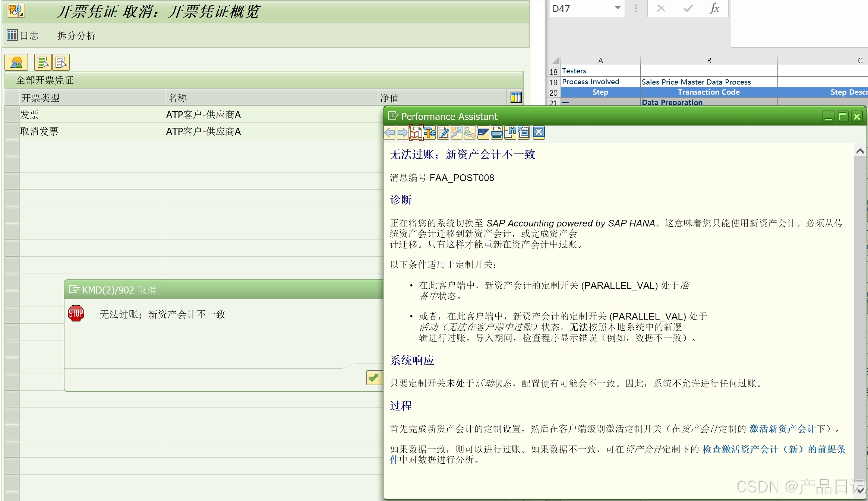Print the help text via printer icon
This screenshot has width=868, height=501.
coord(496,133)
